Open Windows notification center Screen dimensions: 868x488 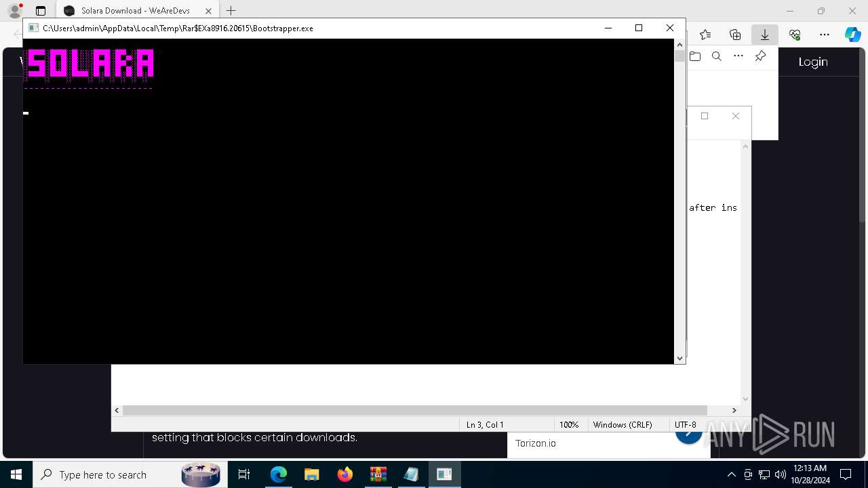point(846,474)
